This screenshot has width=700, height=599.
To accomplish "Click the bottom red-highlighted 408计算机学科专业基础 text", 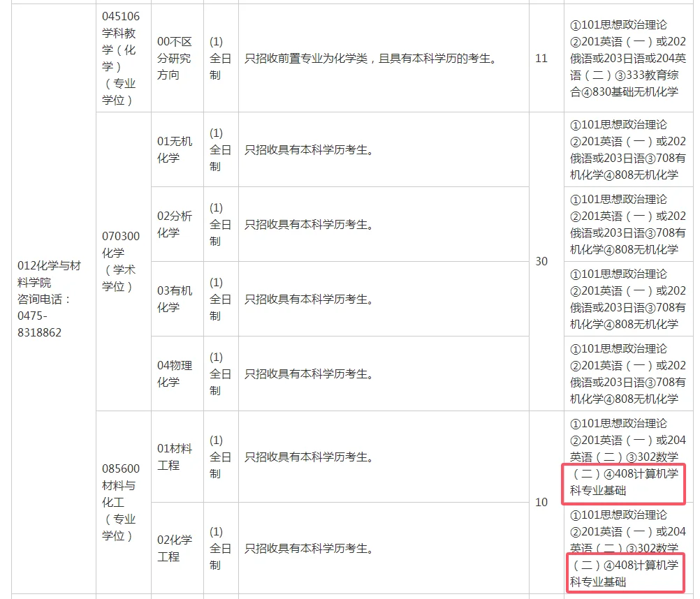I will click(624, 575).
